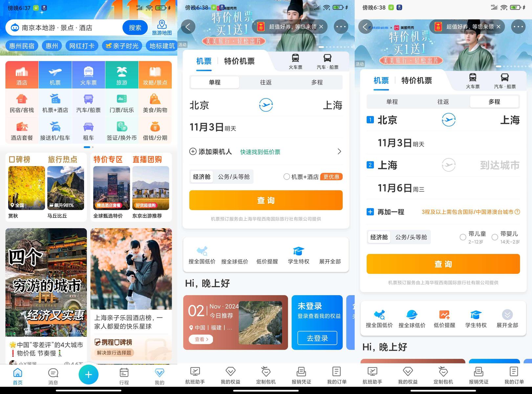The width and height of the screenshot is (532, 394).
Task: Tap the 租车 car rental icon
Action: pyautogui.click(x=88, y=131)
